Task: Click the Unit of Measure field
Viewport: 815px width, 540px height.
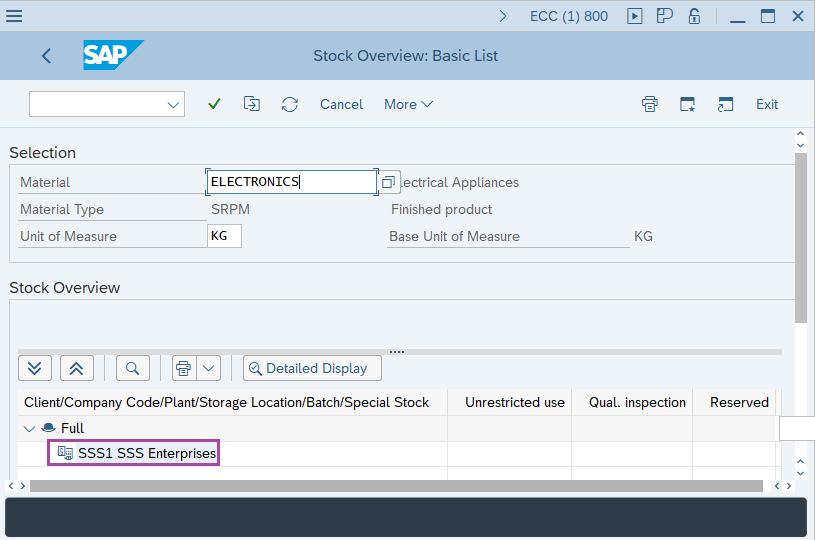Action: click(x=224, y=236)
